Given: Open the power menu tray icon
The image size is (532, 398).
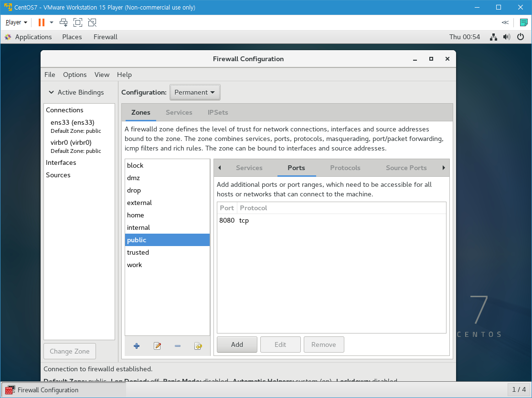Looking at the screenshot, I should tap(521, 37).
